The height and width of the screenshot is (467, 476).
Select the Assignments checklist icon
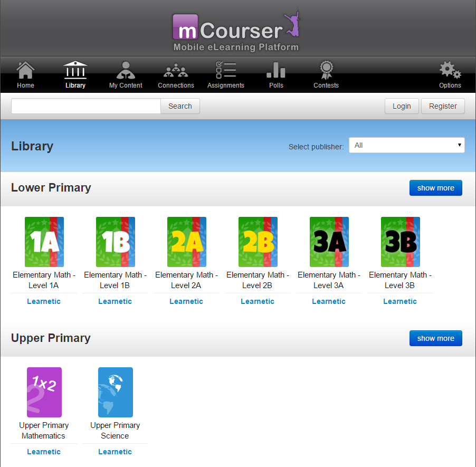226,70
